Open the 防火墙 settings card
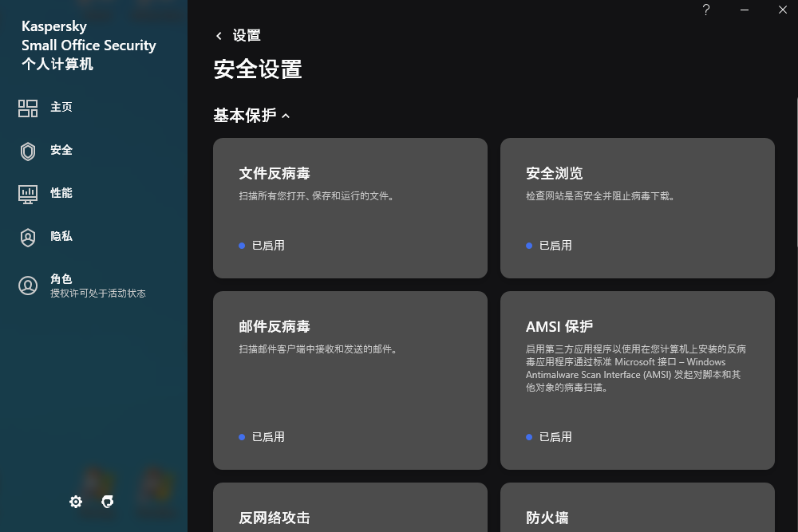 (x=637, y=507)
